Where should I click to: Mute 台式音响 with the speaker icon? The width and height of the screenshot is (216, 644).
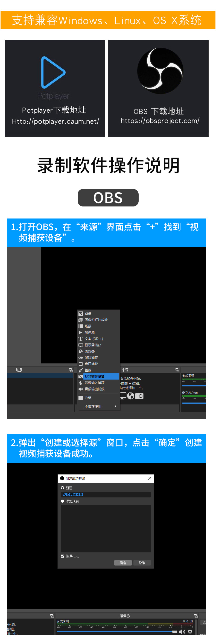pos(182,631)
